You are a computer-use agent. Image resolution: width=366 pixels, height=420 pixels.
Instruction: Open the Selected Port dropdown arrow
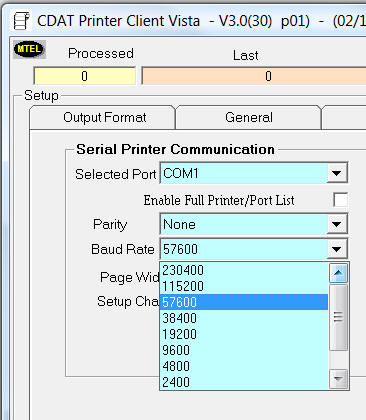(337, 173)
